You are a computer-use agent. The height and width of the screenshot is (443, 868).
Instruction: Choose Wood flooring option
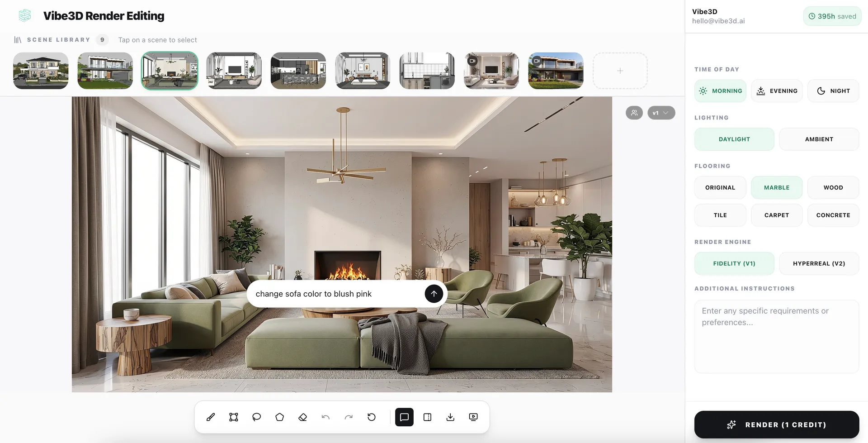click(833, 187)
